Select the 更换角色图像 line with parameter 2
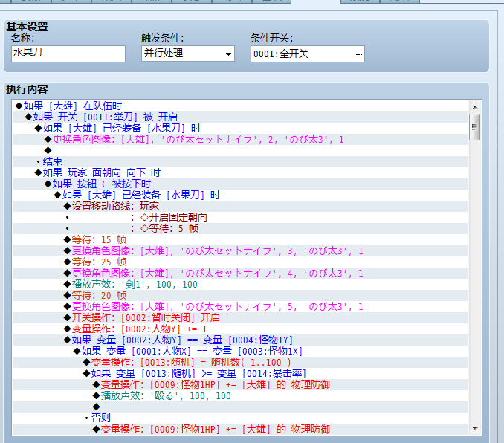 tap(240, 139)
